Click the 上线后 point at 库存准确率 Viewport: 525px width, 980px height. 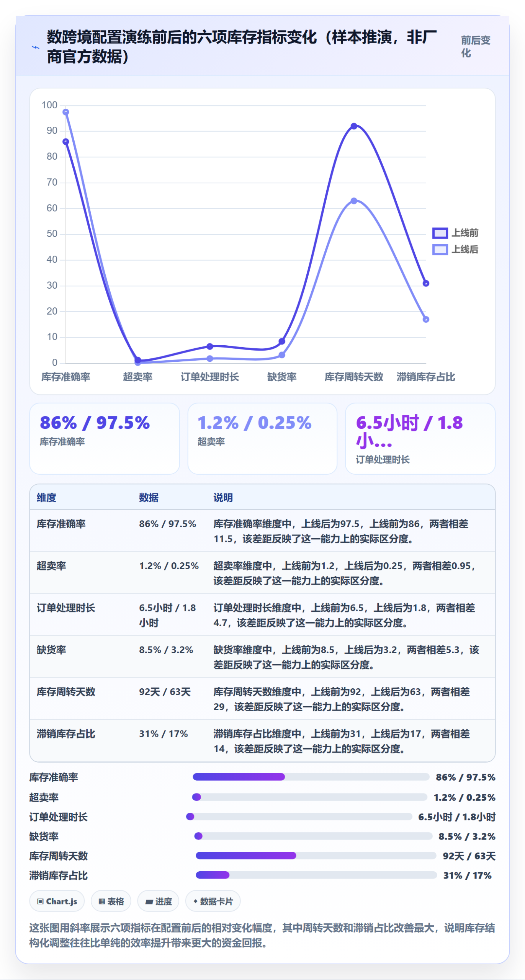click(x=66, y=112)
